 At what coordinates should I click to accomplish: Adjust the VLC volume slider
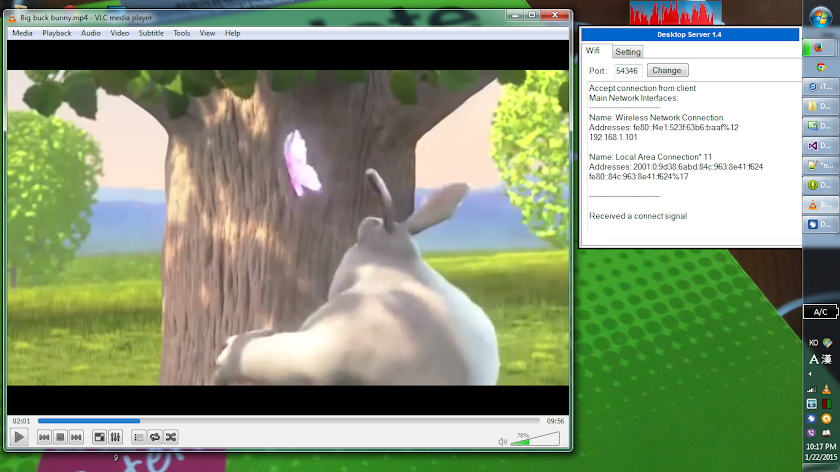pos(535,439)
